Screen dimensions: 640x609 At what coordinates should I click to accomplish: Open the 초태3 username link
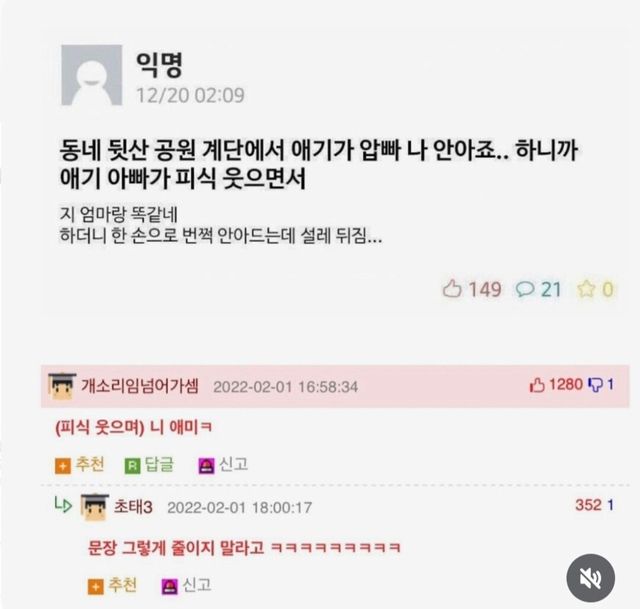(133, 507)
